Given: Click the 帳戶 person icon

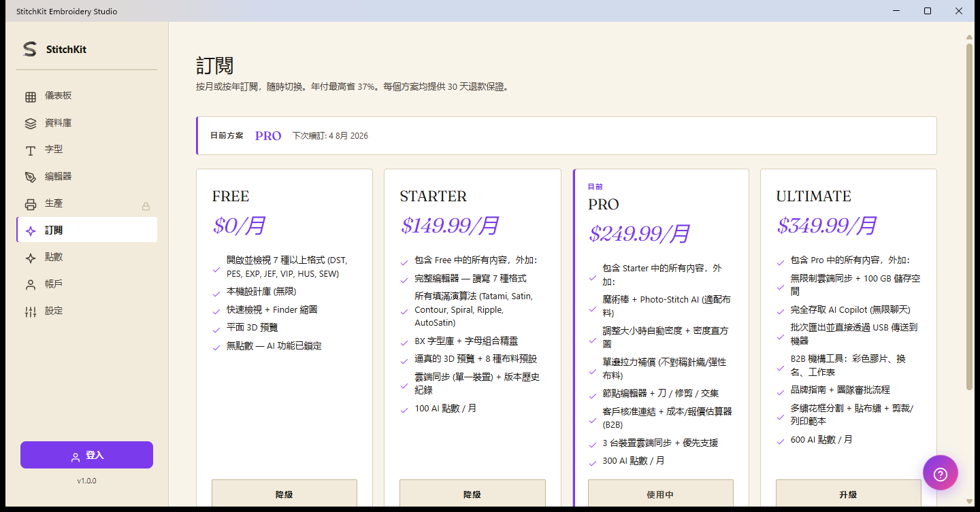Looking at the screenshot, I should point(31,285).
